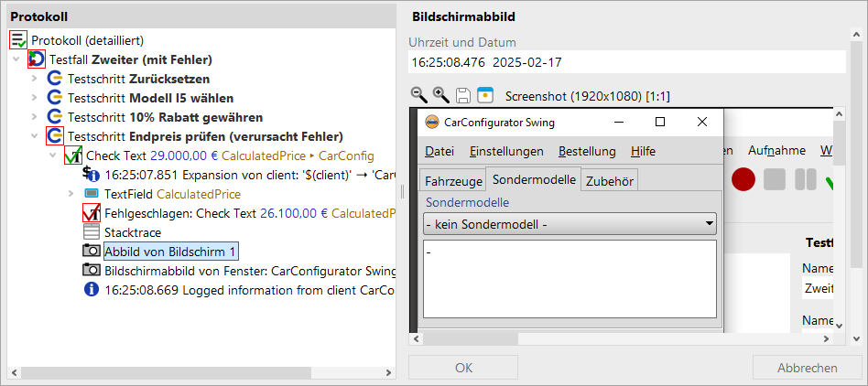
Task: Click the camera icon of Abbild von Bildschirm 1
Action: point(92,252)
